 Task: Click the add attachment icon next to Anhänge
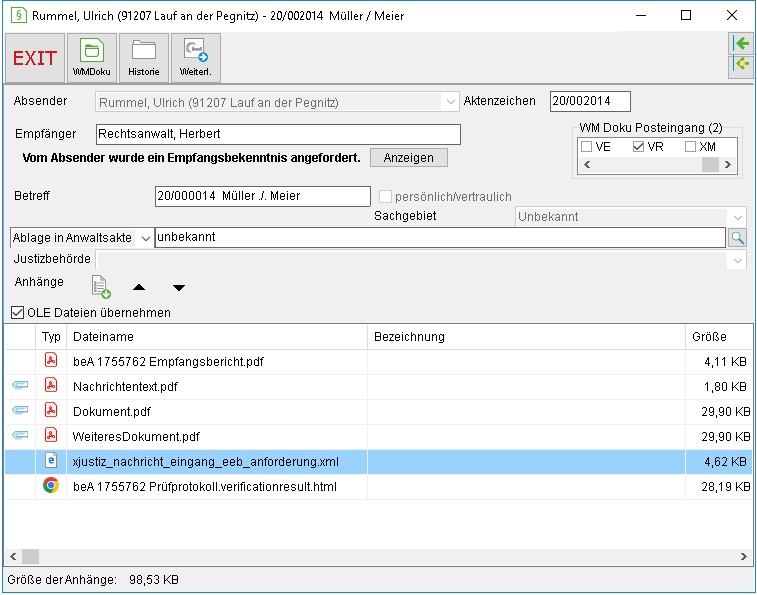[101, 287]
